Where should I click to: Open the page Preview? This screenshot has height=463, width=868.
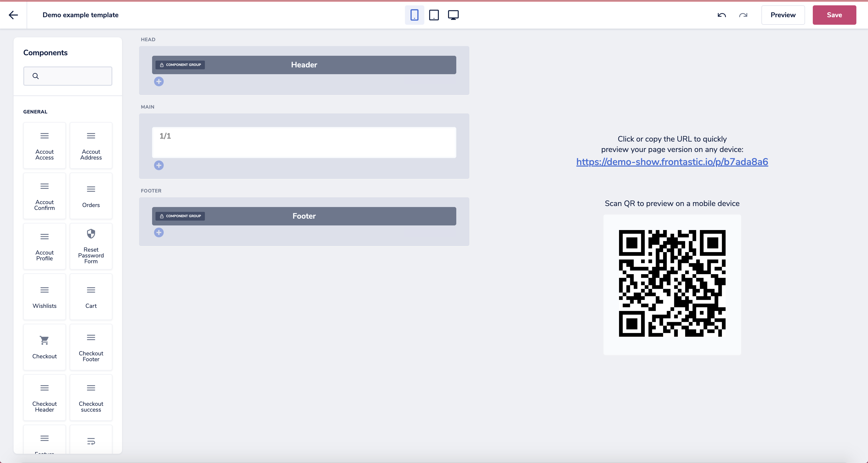(783, 15)
